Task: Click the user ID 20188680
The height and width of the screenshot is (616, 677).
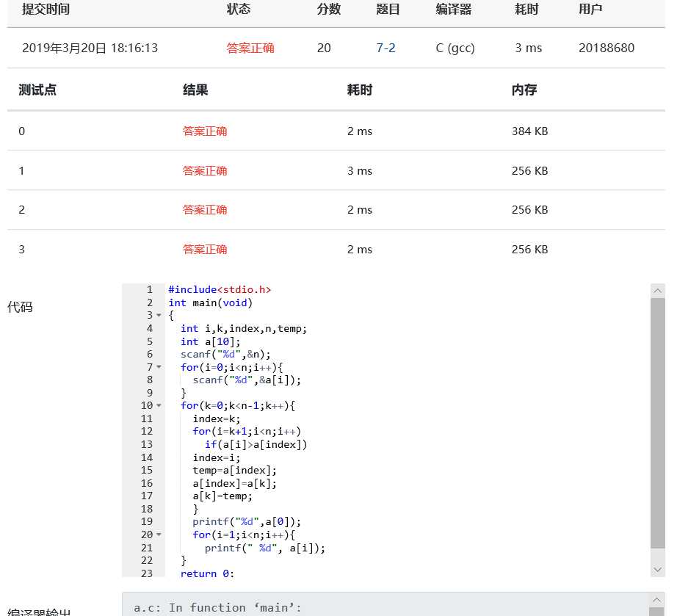Action: (x=607, y=48)
